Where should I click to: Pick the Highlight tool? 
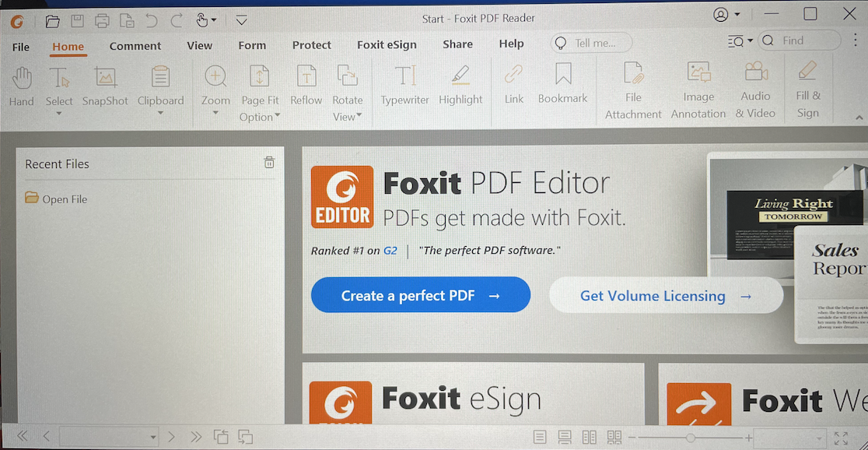(x=460, y=86)
